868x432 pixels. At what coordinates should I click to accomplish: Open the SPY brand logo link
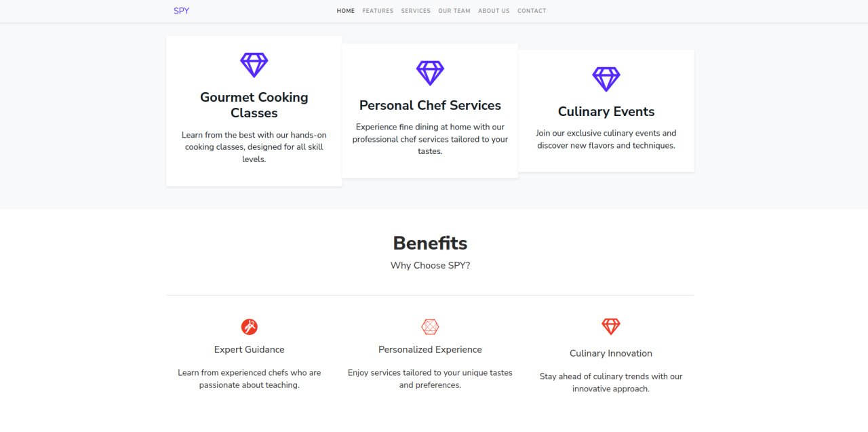click(x=182, y=11)
